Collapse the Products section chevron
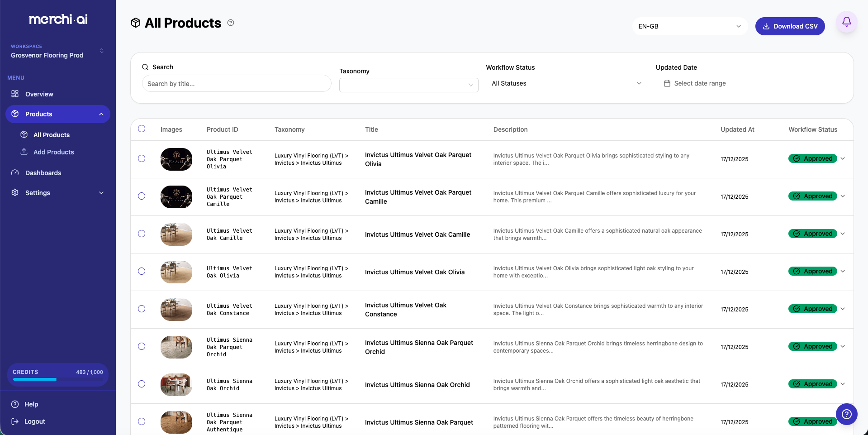 tap(101, 114)
